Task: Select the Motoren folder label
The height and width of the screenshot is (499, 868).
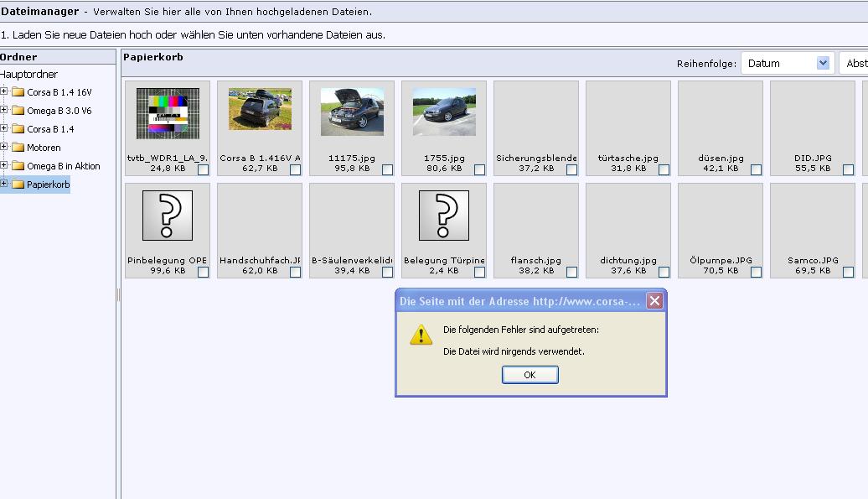Action: [44, 148]
